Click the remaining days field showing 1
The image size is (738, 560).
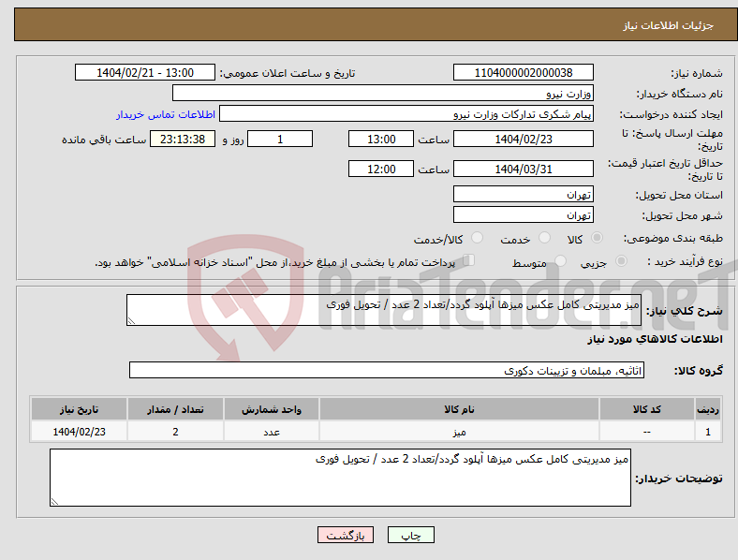[280, 139]
